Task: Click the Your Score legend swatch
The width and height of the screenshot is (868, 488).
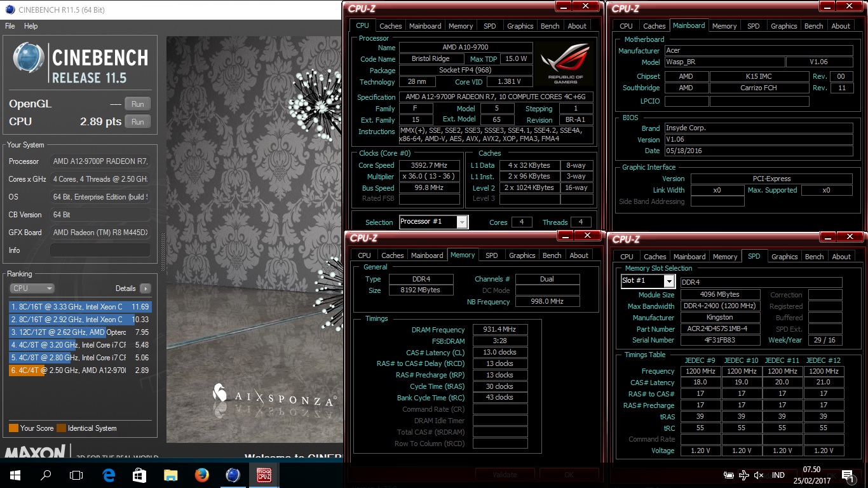Action: (13, 428)
